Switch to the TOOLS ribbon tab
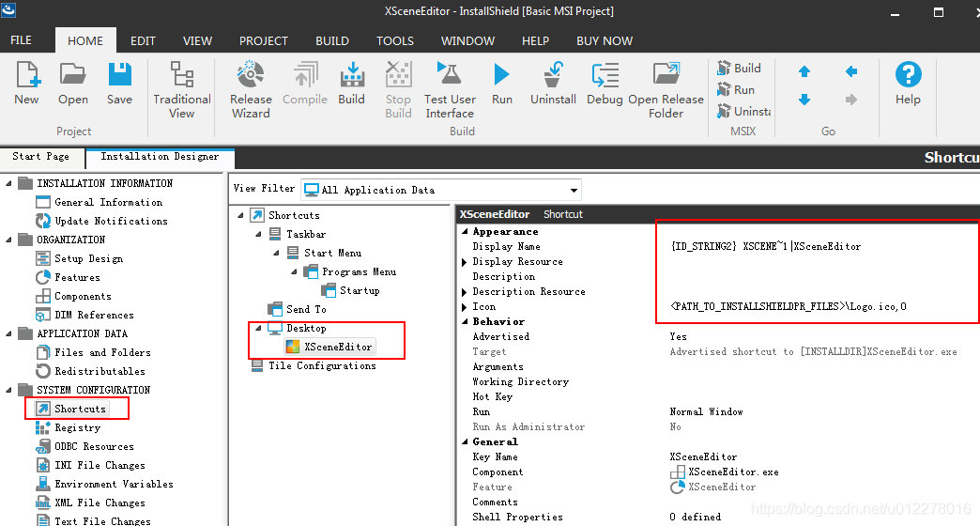This screenshot has width=980, height=526. click(x=395, y=40)
